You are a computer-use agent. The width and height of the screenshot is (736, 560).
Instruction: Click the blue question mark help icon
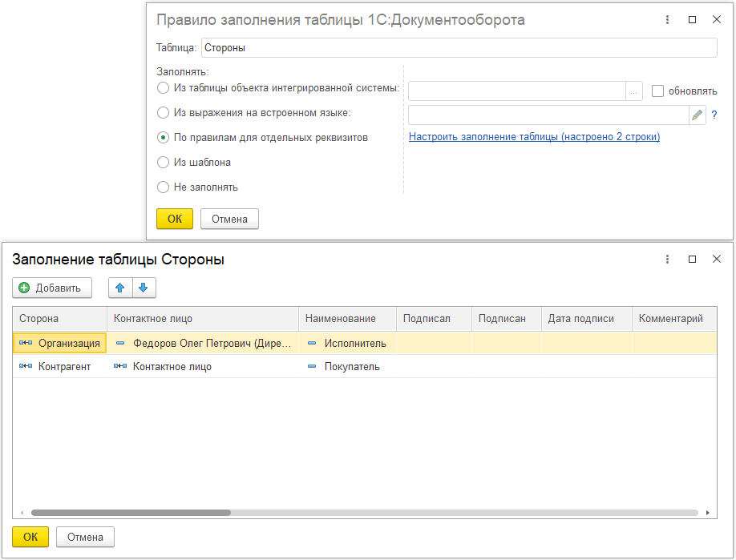pyautogui.click(x=714, y=115)
